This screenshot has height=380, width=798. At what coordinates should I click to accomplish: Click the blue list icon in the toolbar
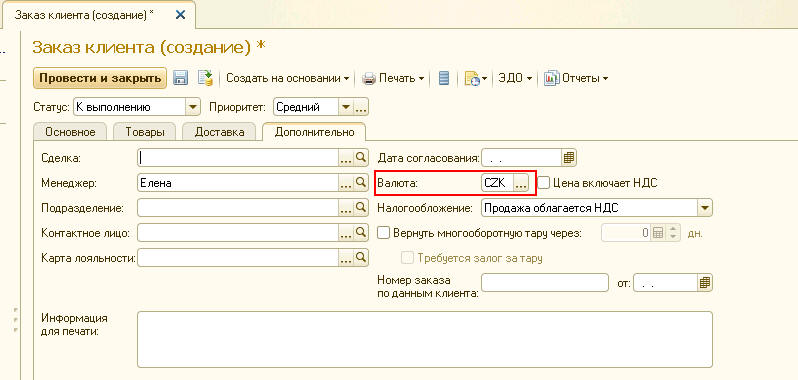click(444, 78)
